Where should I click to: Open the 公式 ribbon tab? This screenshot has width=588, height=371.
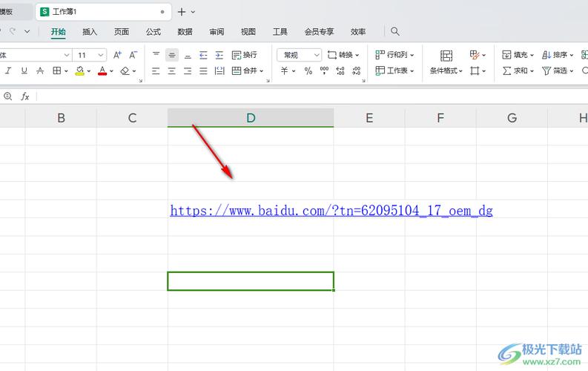(153, 32)
